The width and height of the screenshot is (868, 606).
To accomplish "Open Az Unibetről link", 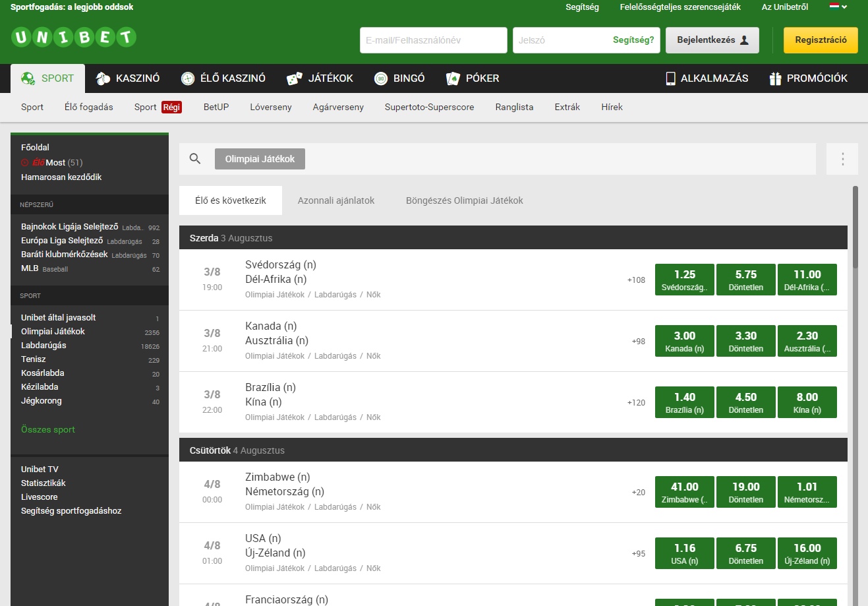I will pyautogui.click(x=785, y=7).
